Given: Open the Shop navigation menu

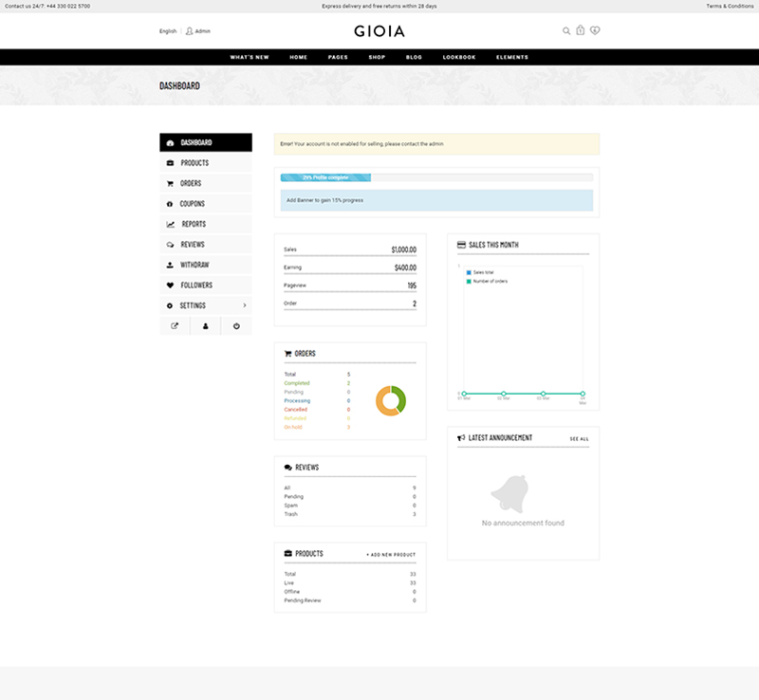Looking at the screenshot, I should (x=377, y=57).
